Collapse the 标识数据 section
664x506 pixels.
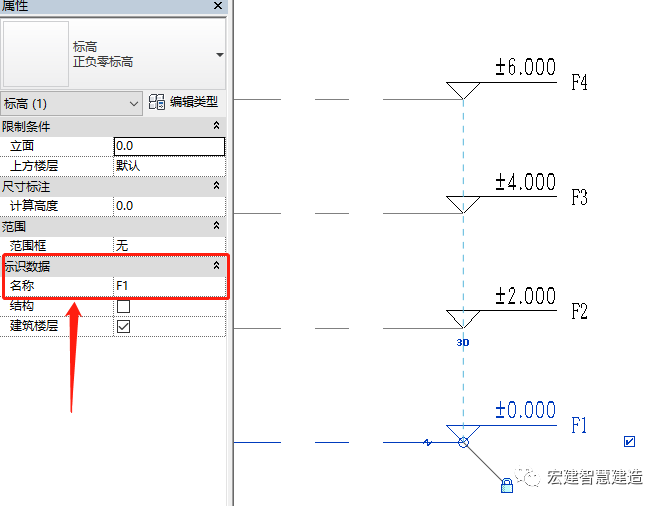pyautogui.click(x=216, y=265)
